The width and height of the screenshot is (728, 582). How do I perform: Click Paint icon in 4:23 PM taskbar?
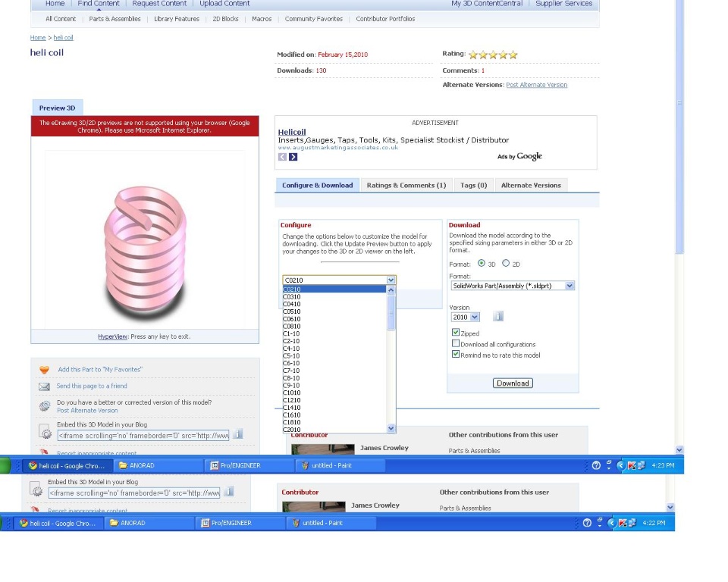(305, 465)
